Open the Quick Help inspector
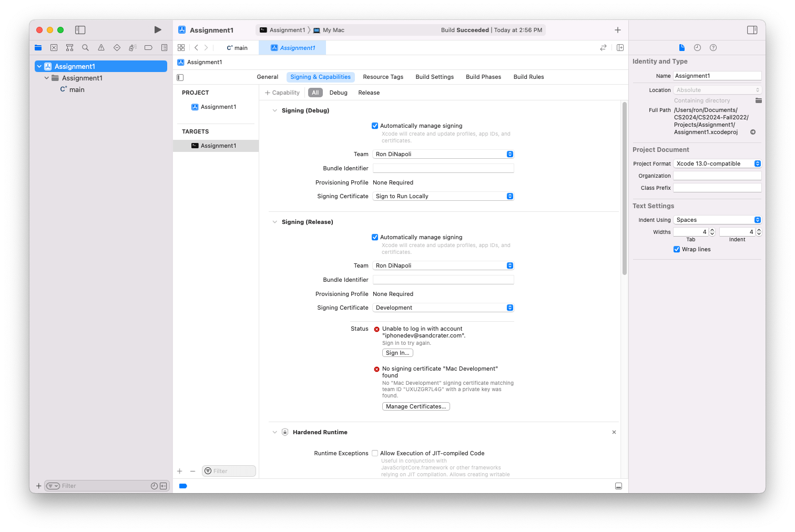The width and height of the screenshot is (795, 532). tap(713, 47)
